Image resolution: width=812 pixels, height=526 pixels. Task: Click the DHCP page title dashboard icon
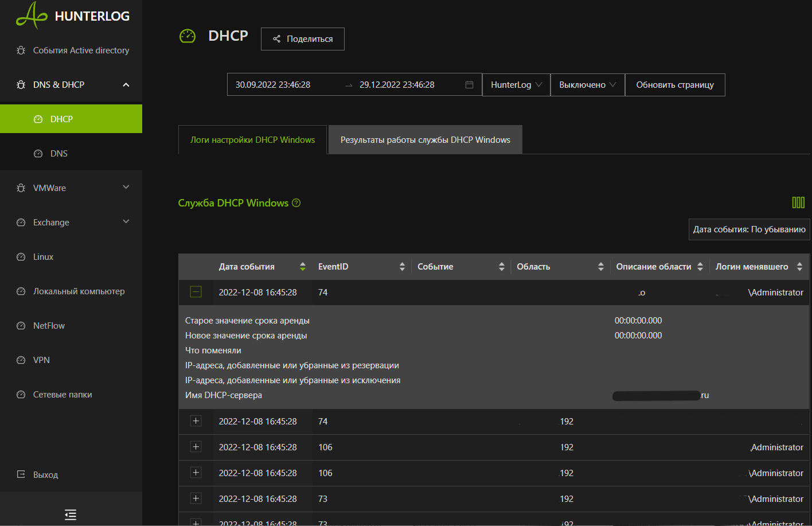tap(188, 36)
